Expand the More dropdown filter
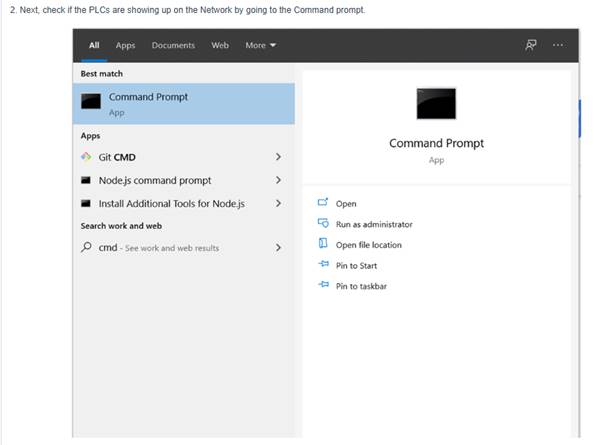The image size is (605, 445). (260, 45)
